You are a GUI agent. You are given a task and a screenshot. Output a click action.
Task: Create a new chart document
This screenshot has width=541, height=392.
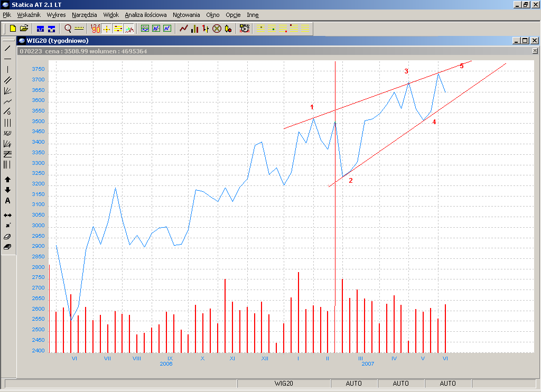[13, 29]
